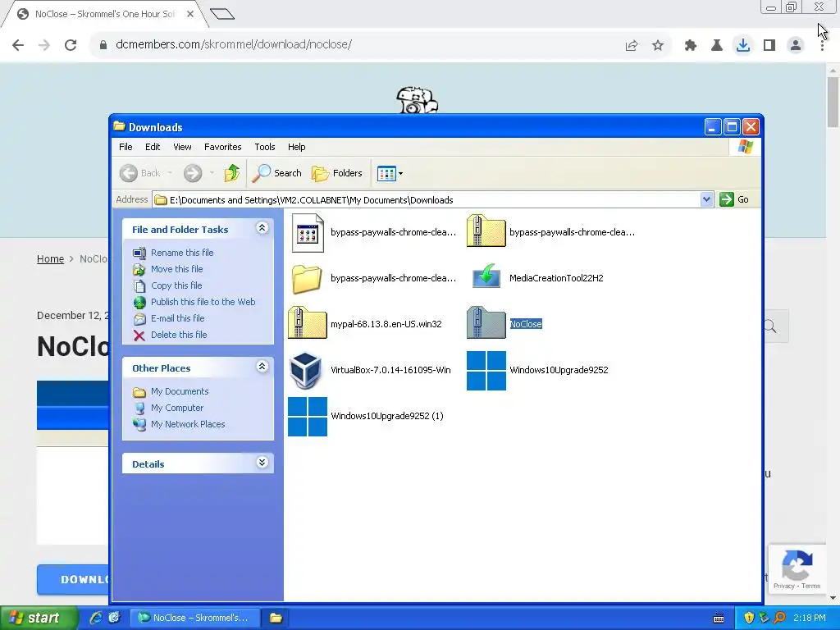
Task: Open the Views dropdown in toolbar
Action: [x=390, y=173]
